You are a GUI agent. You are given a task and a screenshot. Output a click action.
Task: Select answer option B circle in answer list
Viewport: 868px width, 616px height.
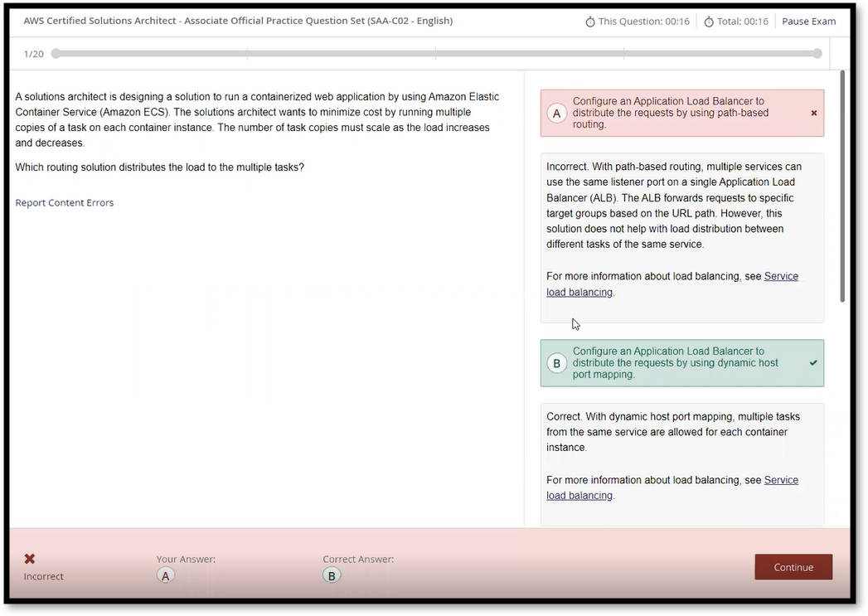pos(557,364)
